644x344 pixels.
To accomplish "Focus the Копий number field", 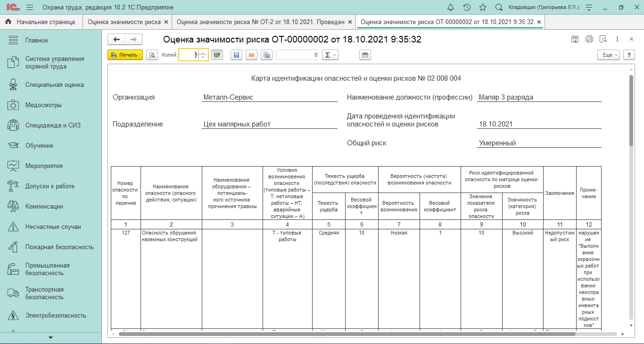I will coord(189,55).
